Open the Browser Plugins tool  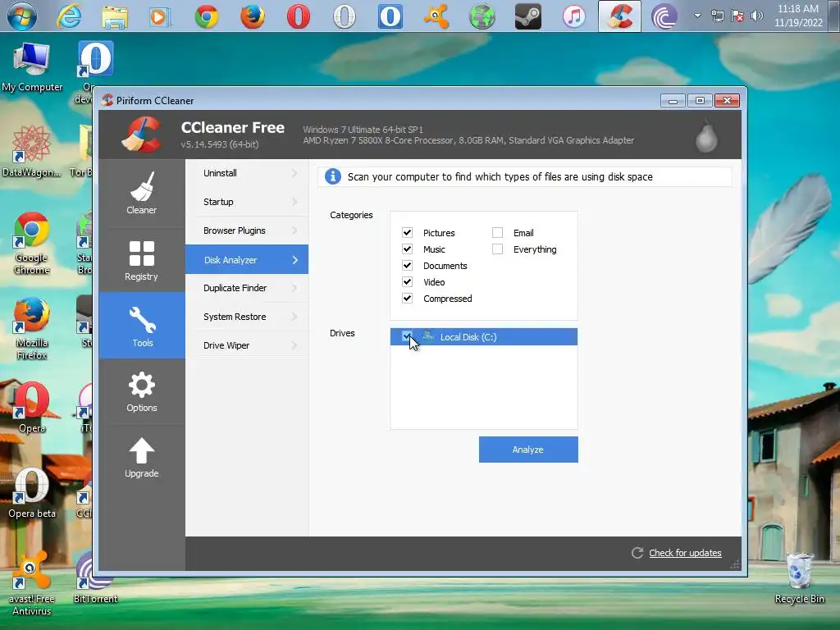[x=247, y=231]
